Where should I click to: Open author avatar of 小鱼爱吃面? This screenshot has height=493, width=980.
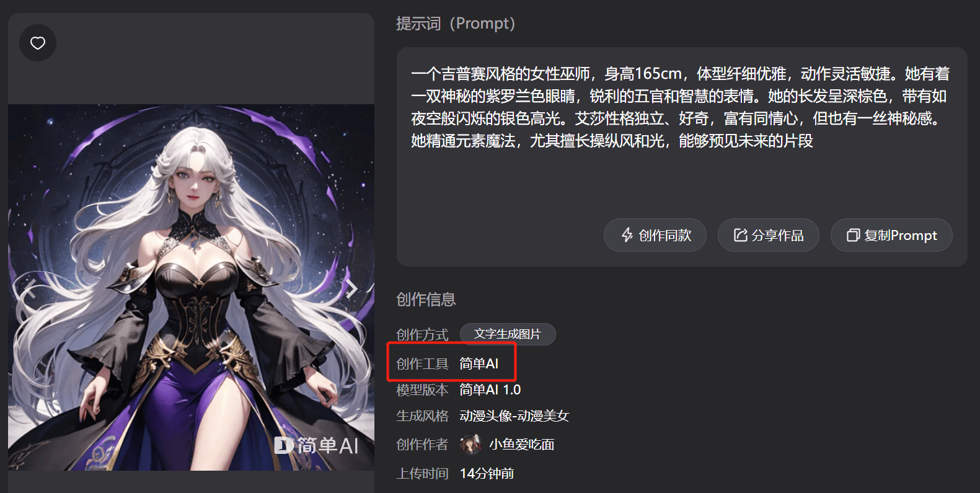470,444
